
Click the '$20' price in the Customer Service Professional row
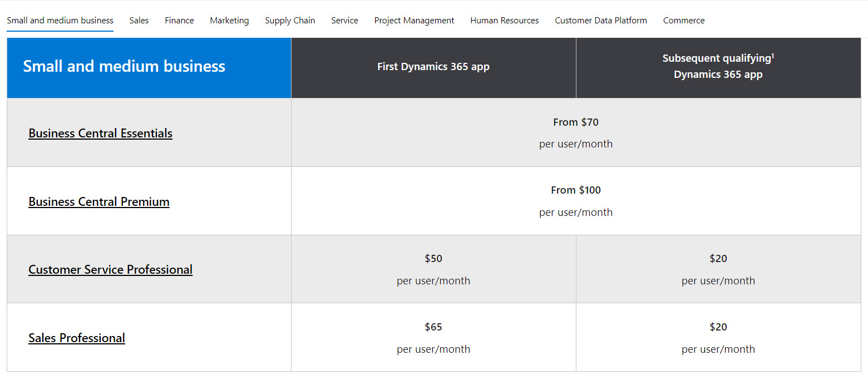pos(718,258)
